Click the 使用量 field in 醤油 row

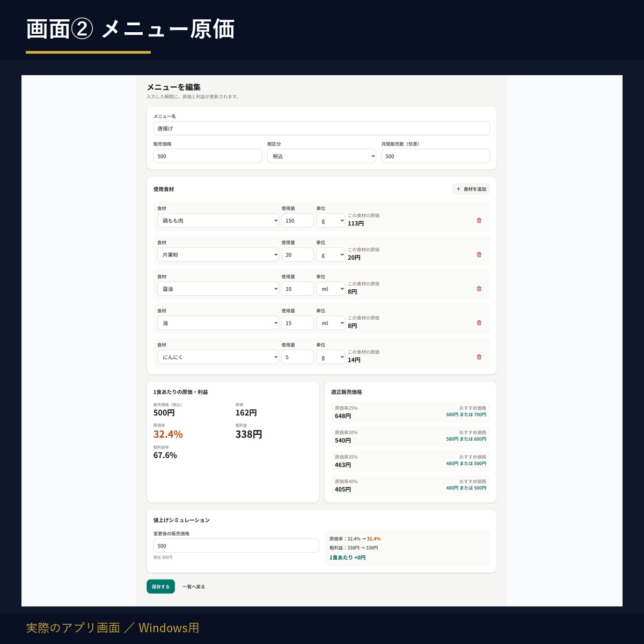pyautogui.click(x=297, y=289)
